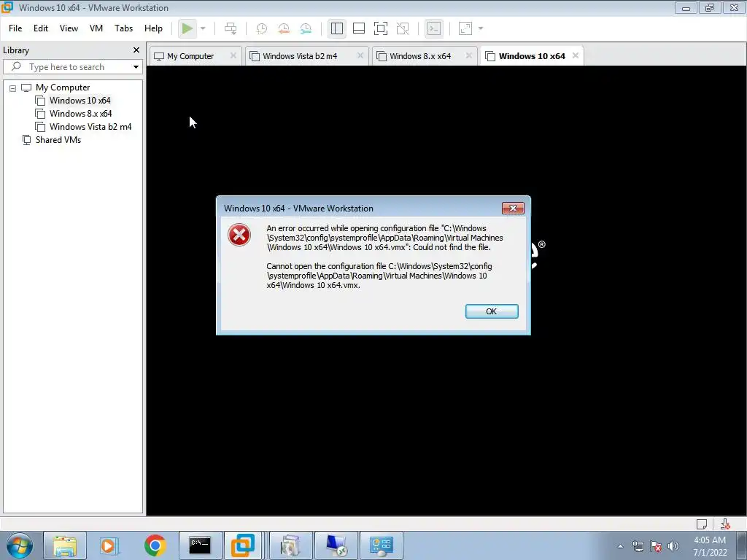The image size is (747, 560).
Task: Click the Library search field
Action: 73,66
